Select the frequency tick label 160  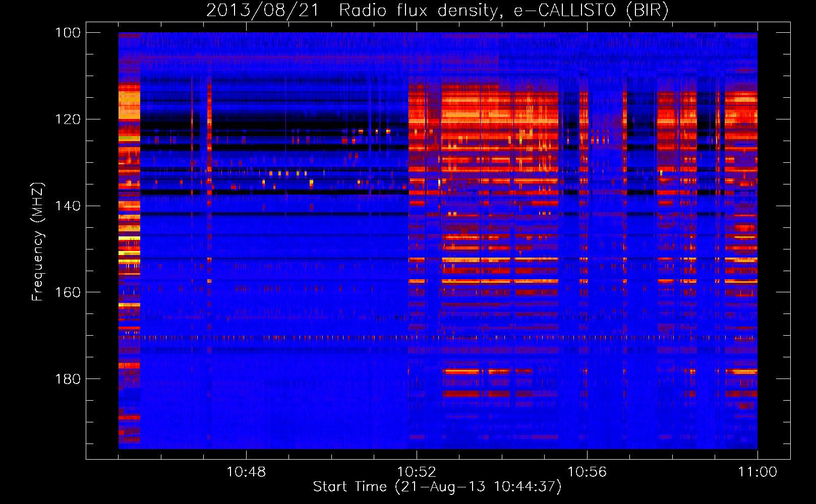click(68, 292)
